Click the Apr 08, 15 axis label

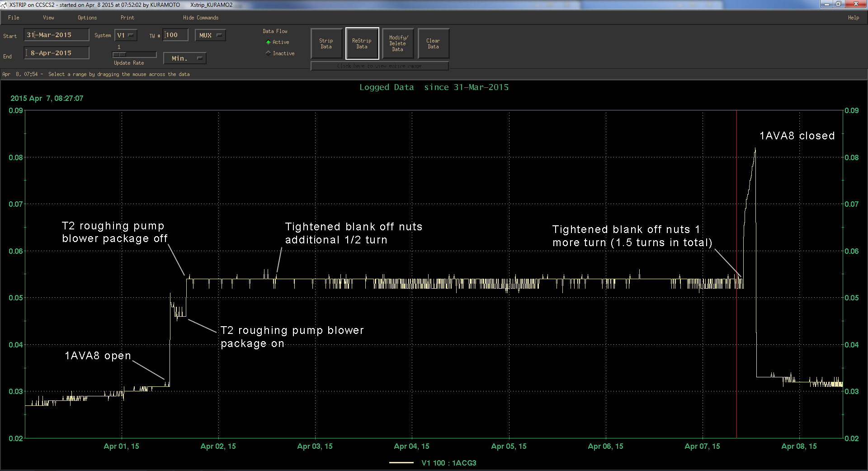pyautogui.click(x=799, y=447)
